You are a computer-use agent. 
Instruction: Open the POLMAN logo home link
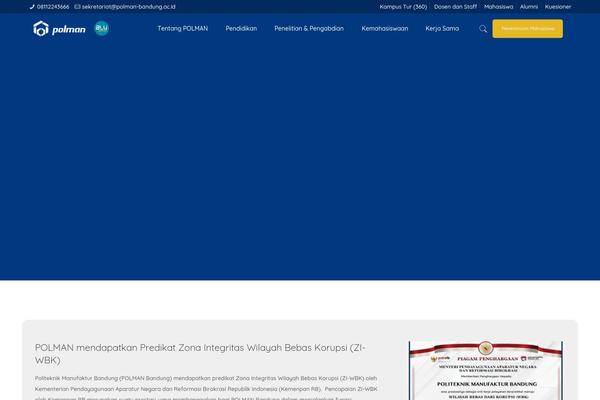(59, 29)
